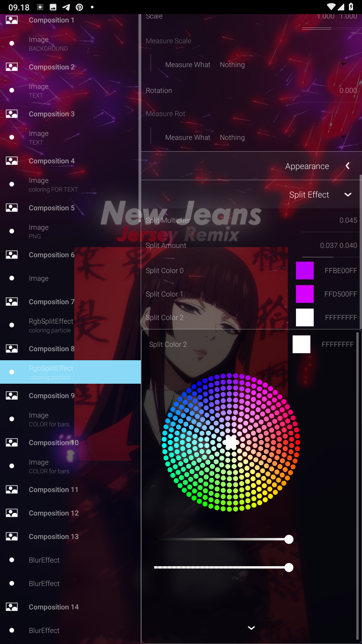This screenshot has height=644, width=362.
Task: Click bullet of Image coloring FOR TEXT
Action: pyautogui.click(x=12, y=184)
